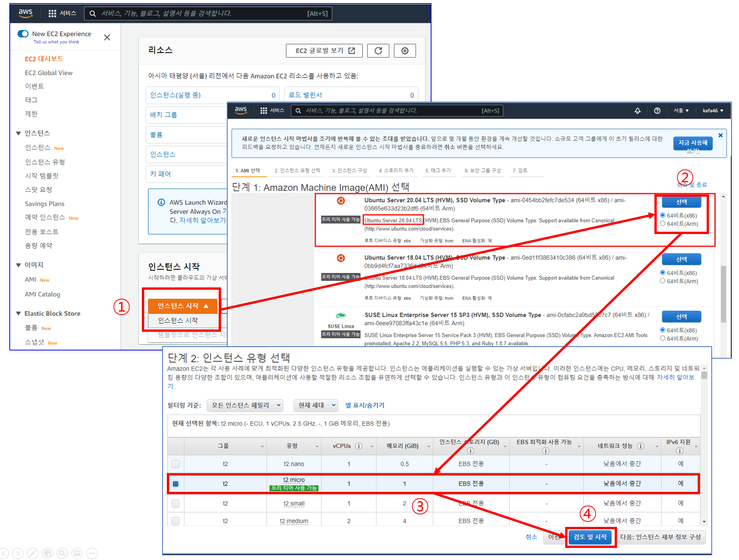Open the Resources settings gear icon

click(405, 51)
